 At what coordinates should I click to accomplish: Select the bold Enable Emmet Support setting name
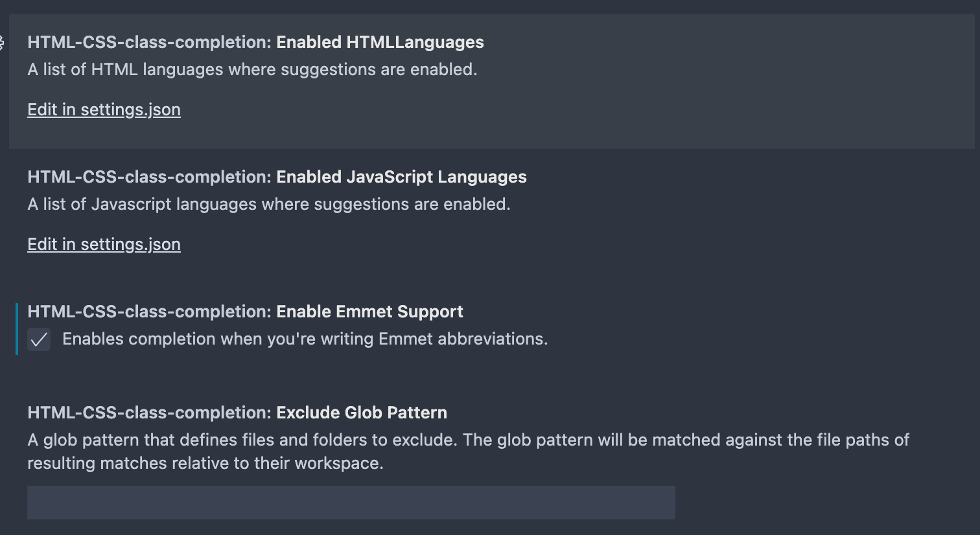[x=369, y=312]
